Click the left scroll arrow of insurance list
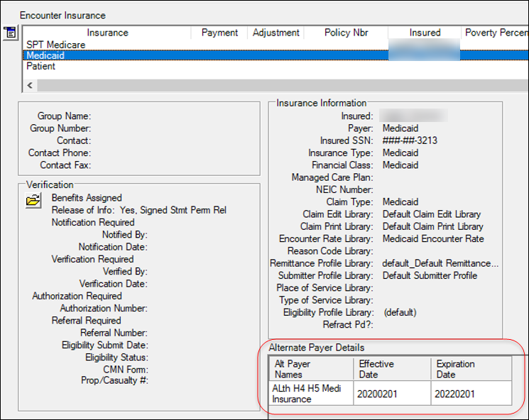 [30, 85]
